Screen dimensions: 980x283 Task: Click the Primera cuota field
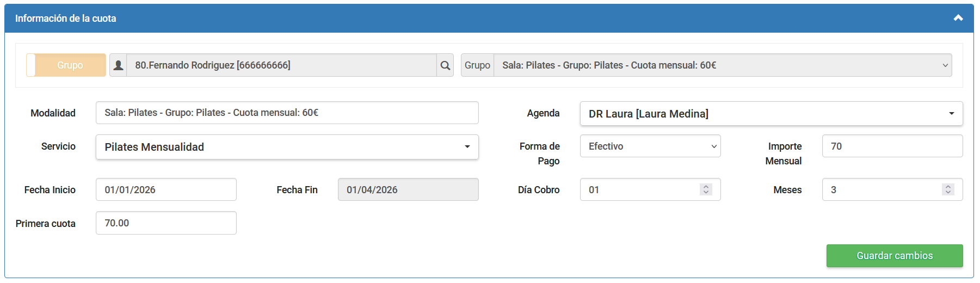(x=166, y=223)
